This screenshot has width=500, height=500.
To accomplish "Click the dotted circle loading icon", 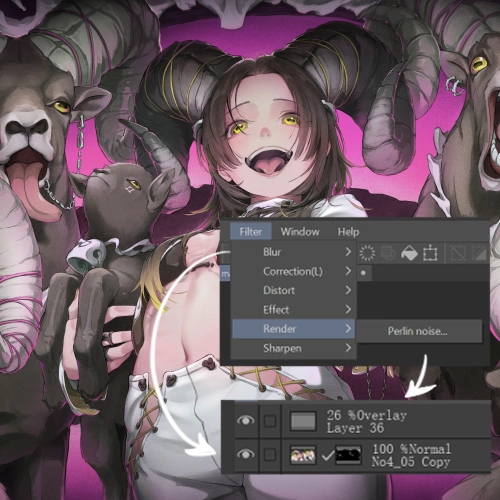I will 367,253.
